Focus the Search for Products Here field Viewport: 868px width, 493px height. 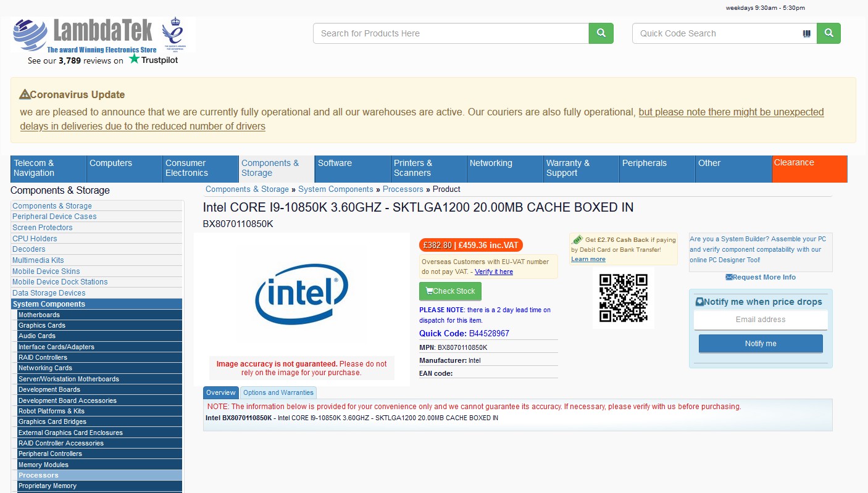point(451,33)
